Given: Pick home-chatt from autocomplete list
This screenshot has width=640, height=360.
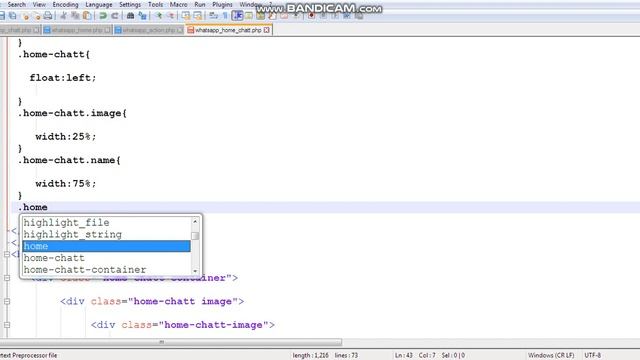Looking at the screenshot, I should point(106,258).
